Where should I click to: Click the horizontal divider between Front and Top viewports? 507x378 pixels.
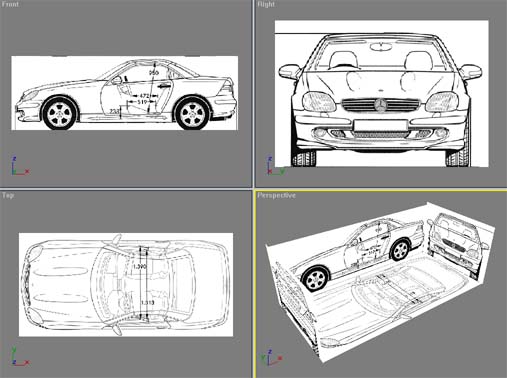pos(126,189)
